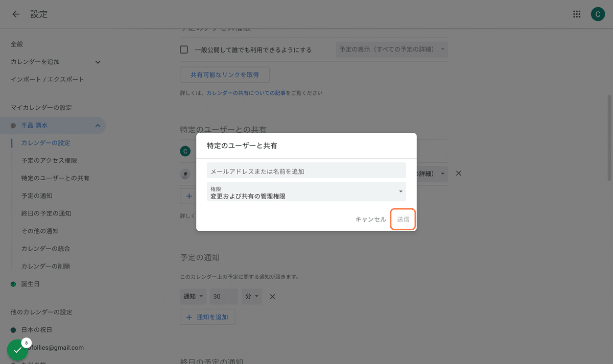Toggle the 一般公開 public access checkbox
Image resolution: width=613 pixels, height=364 pixels.
pos(184,50)
